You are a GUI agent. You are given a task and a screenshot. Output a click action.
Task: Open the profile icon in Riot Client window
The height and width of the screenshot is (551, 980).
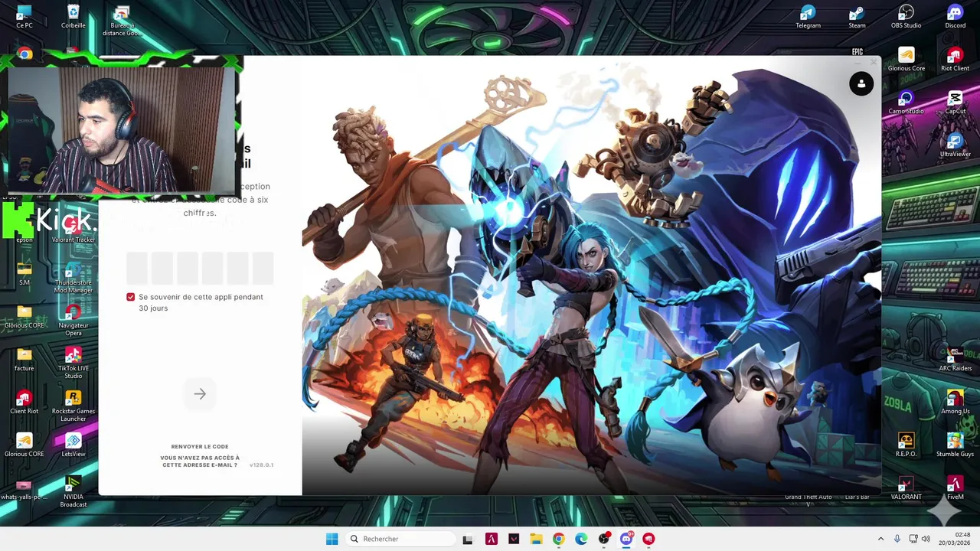861,83
